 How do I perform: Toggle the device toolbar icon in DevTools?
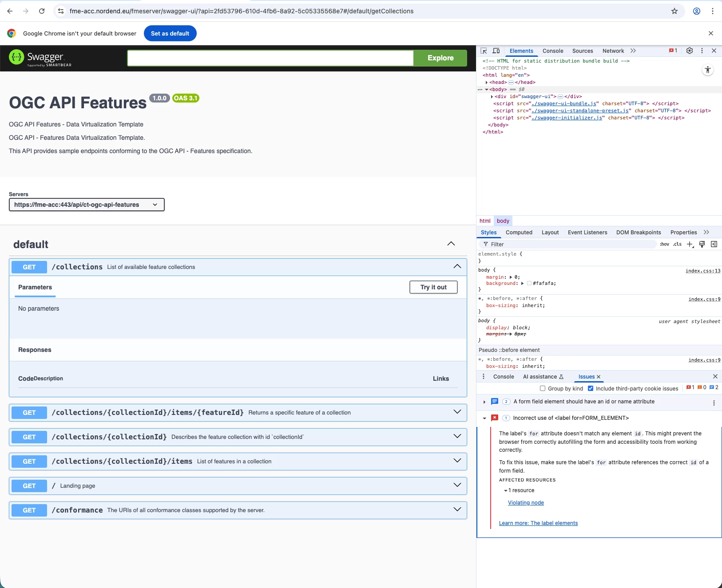(496, 51)
